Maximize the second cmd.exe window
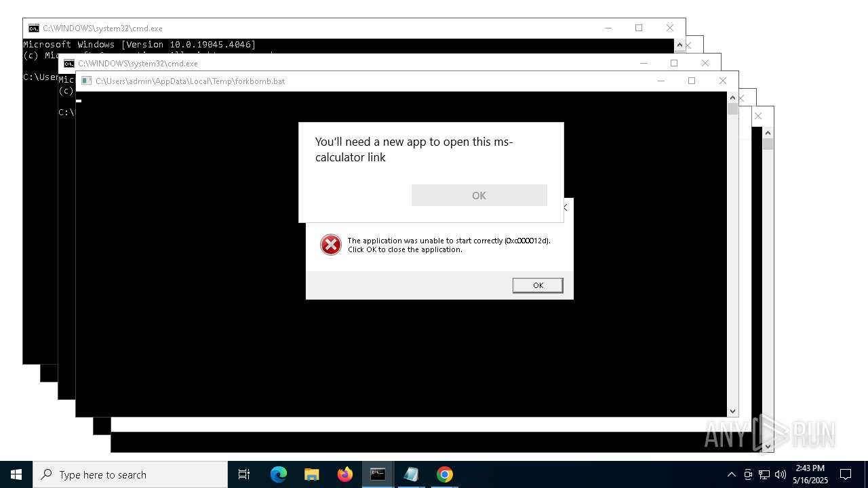This screenshot has width=868, height=488. [x=674, y=63]
